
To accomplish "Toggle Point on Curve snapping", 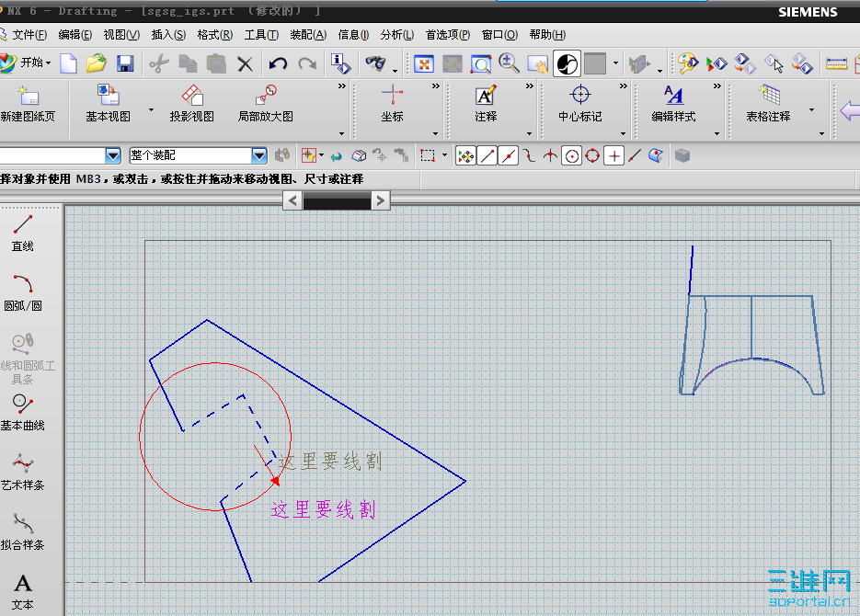I will pyautogui.click(x=635, y=156).
